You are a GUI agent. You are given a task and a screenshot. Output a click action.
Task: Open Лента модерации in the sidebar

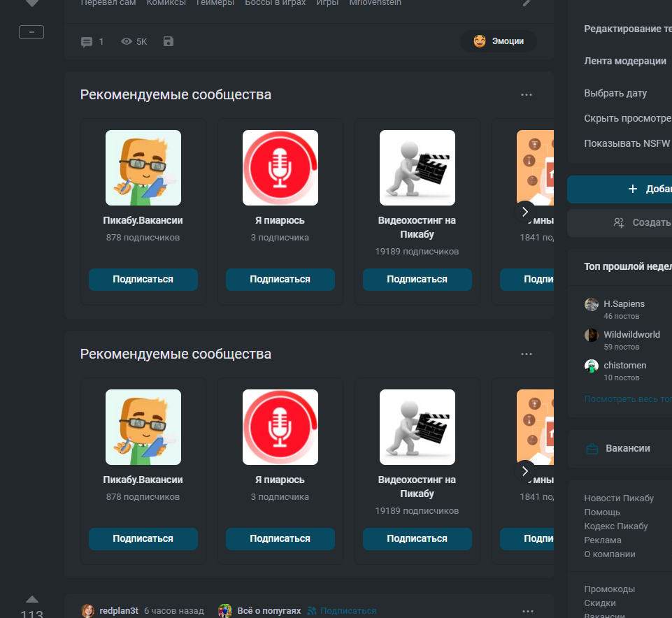click(x=625, y=61)
